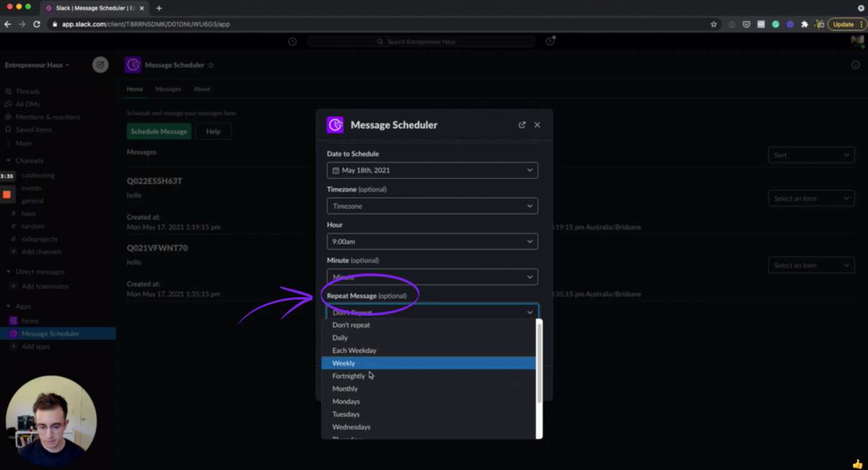This screenshot has width=868, height=470.
Task: Open Slack history via the clock icon
Action: tap(292, 41)
